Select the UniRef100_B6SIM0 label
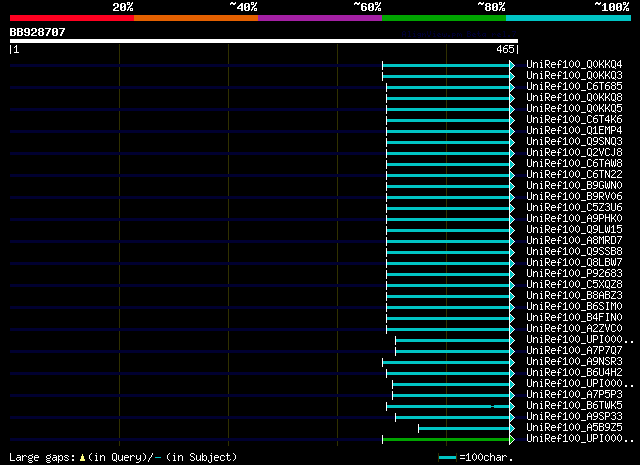Viewport: 640px width, 465px height. click(574, 307)
